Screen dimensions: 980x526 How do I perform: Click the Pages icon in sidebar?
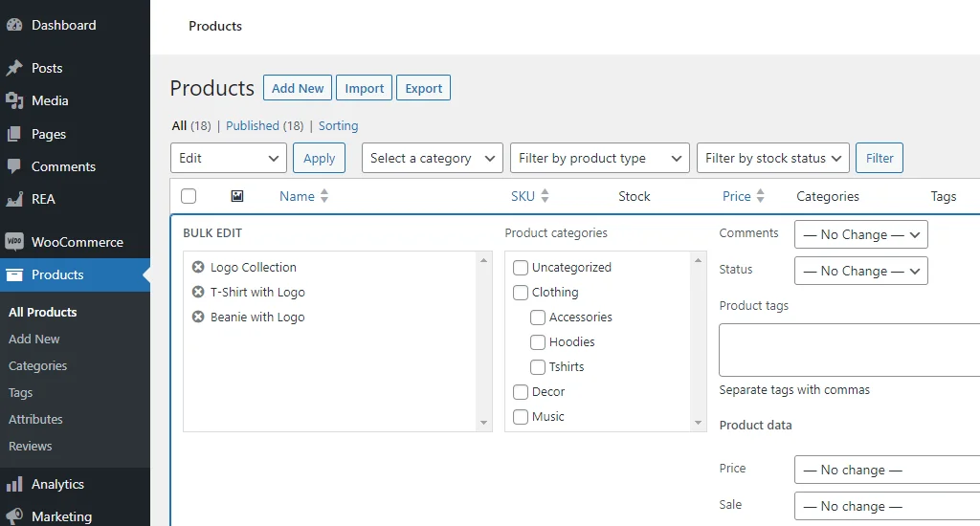[14, 134]
